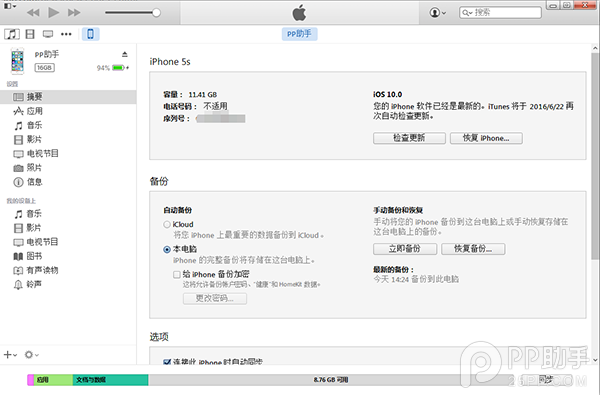This screenshot has width=600, height=395.
Task: Click the iPhone 5s heading
Action: pos(170,62)
